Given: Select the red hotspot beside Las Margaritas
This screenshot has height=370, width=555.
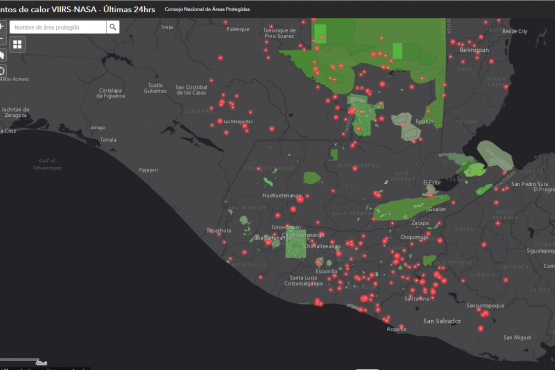Looking at the screenshot, I should [x=220, y=121].
